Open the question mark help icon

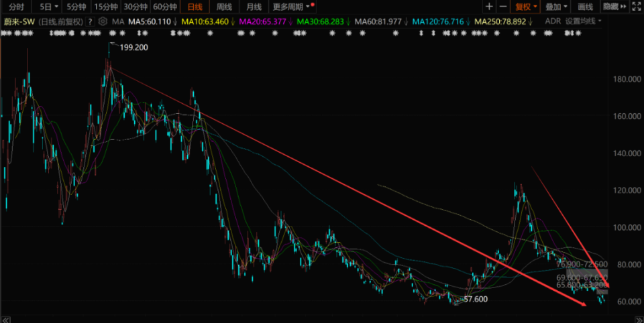pos(91,21)
